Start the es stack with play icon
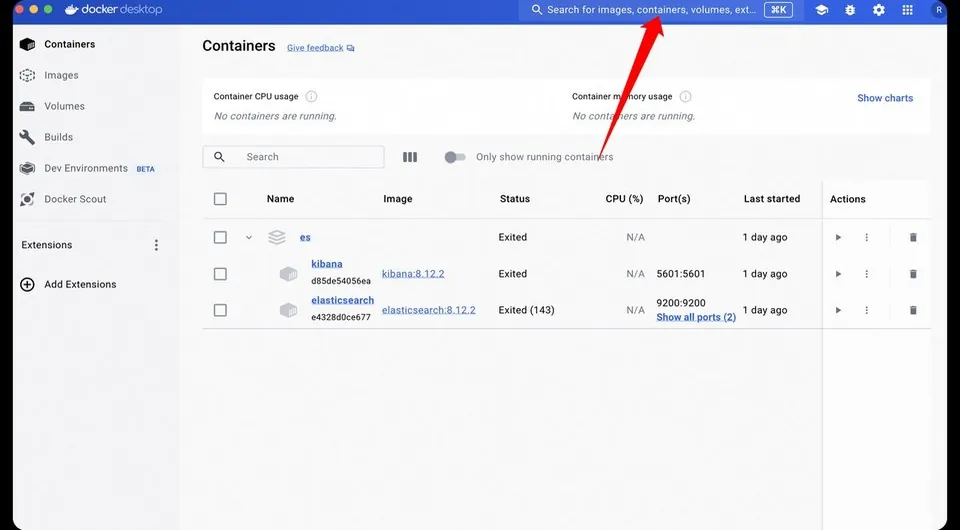The height and width of the screenshot is (530, 960). (x=838, y=237)
